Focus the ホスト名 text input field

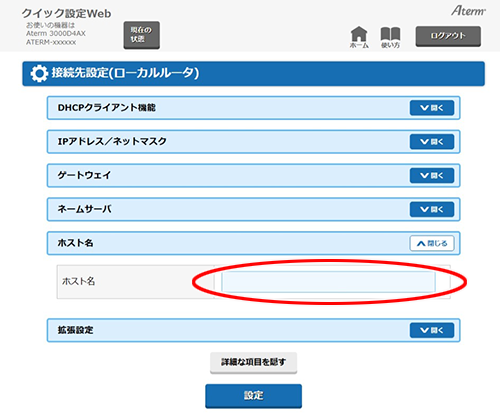click(x=328, y=282)
